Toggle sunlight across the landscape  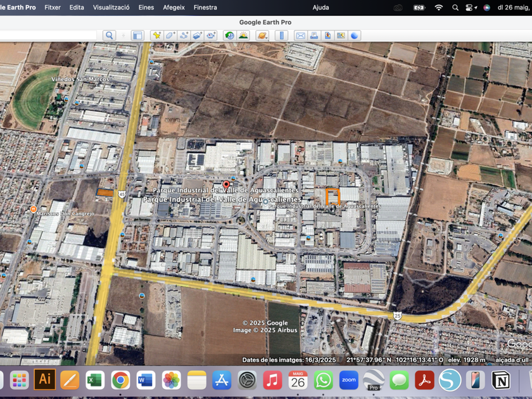click(243, 35)
